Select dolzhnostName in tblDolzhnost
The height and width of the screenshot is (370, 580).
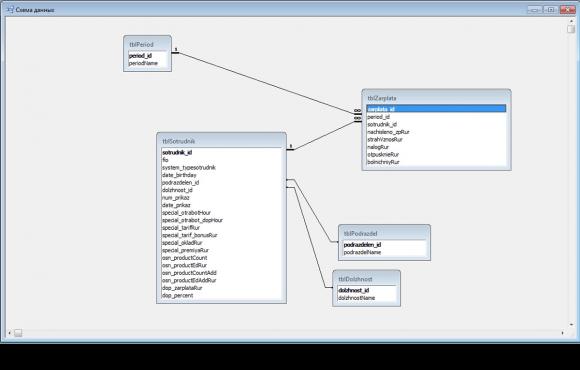[x=367, y=298]
